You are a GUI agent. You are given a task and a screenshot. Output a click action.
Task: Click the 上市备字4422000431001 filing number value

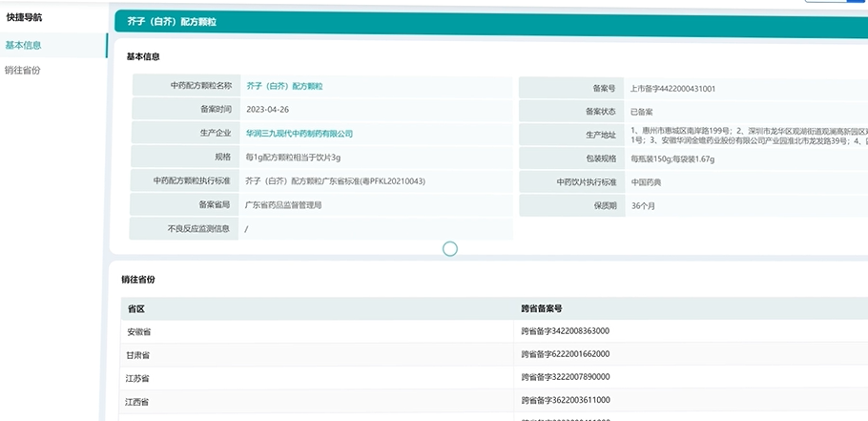point(672,89)
